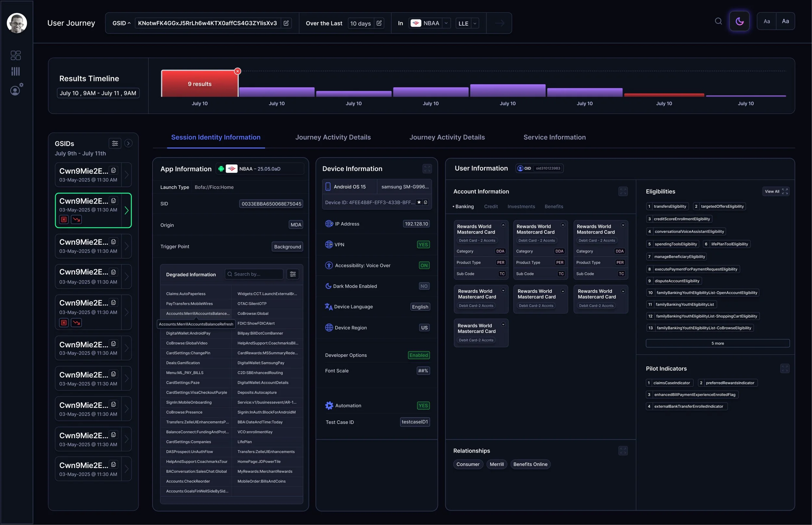The image size is (812, 525).
Task: Select the Credit account tab
Action: point(490,206)
